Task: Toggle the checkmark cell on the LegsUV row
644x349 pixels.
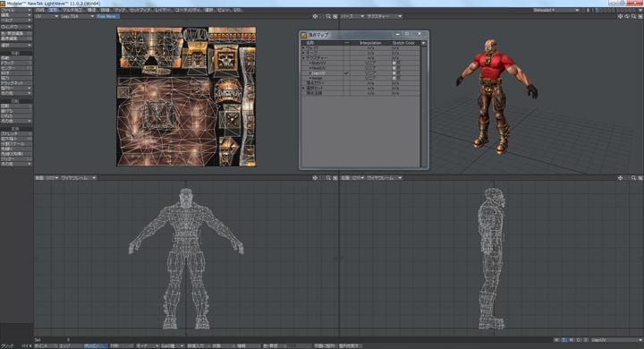Action: coord(347,73)
